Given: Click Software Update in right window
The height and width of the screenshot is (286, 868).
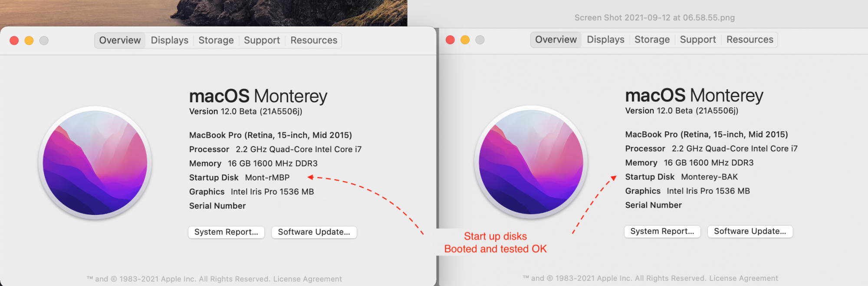Looking at the screenshot, I should (x=750, y=231).
